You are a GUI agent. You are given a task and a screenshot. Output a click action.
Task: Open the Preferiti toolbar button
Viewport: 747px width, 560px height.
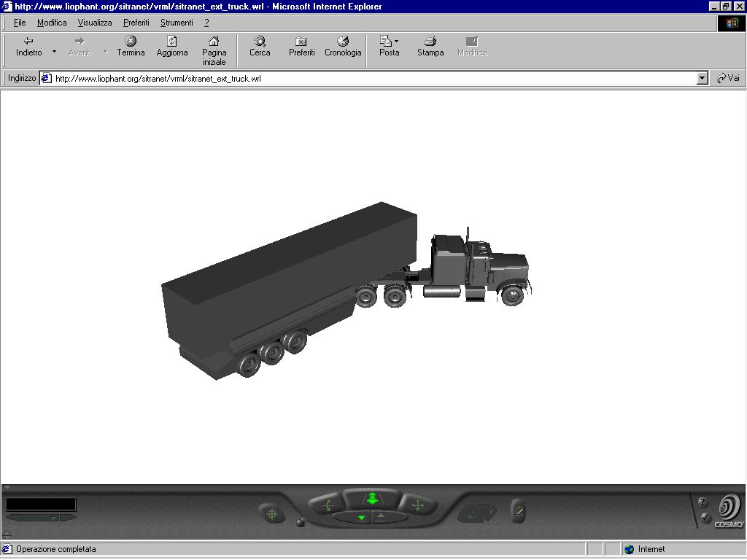click(301, 47)
